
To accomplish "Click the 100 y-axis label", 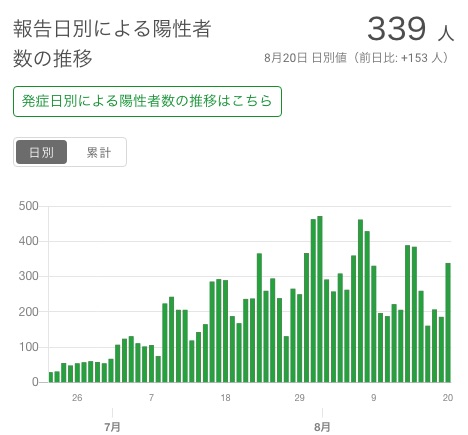I will click(29, 347).
